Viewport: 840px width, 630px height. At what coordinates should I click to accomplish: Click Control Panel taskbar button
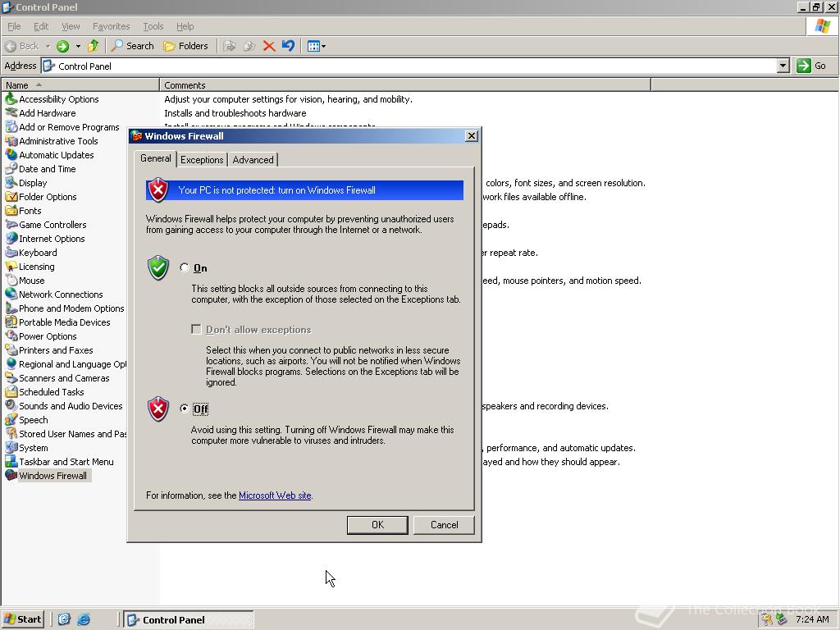[189, 619]
